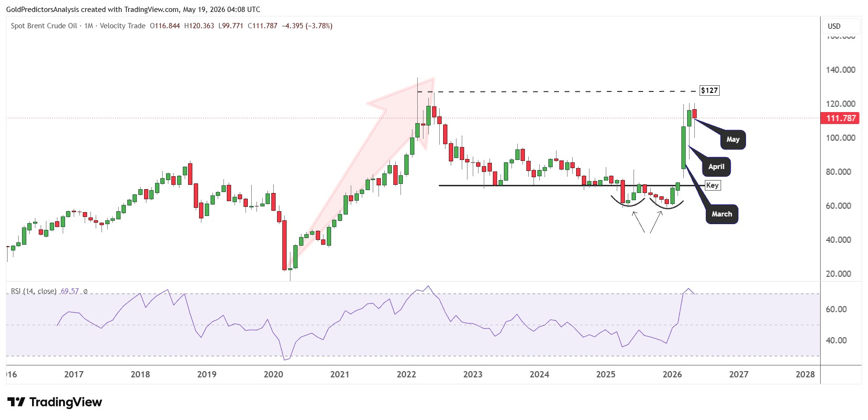868x420 pixels.
Task: Click 60.000 on the main price axis
Action: coord(838,206)
